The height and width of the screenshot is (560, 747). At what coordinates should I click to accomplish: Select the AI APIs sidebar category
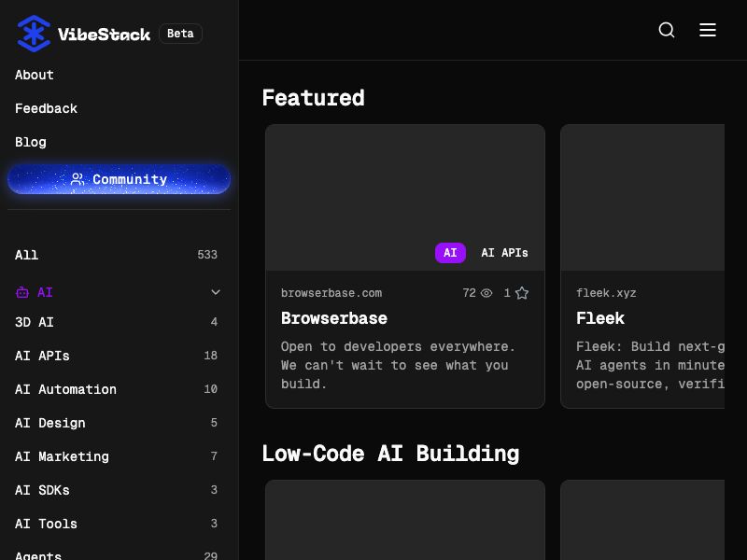tap(42, 356)
